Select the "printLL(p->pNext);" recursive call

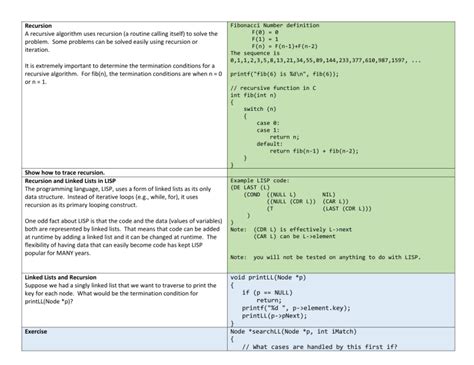[274, 316]
